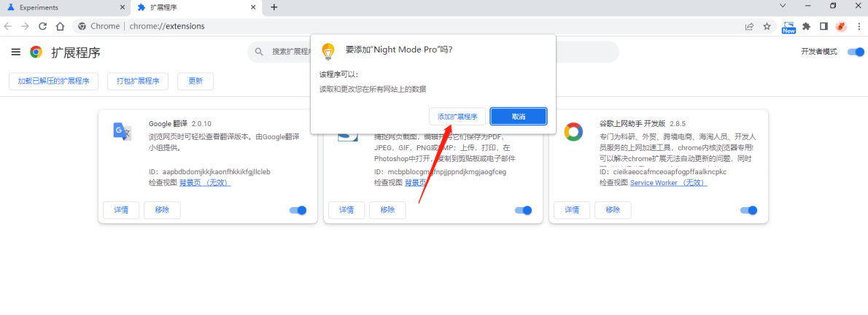The image size is (868, 315).
Task: Open the extension icon with New badge
Action: pyautogui.click(x=788, y=27)
